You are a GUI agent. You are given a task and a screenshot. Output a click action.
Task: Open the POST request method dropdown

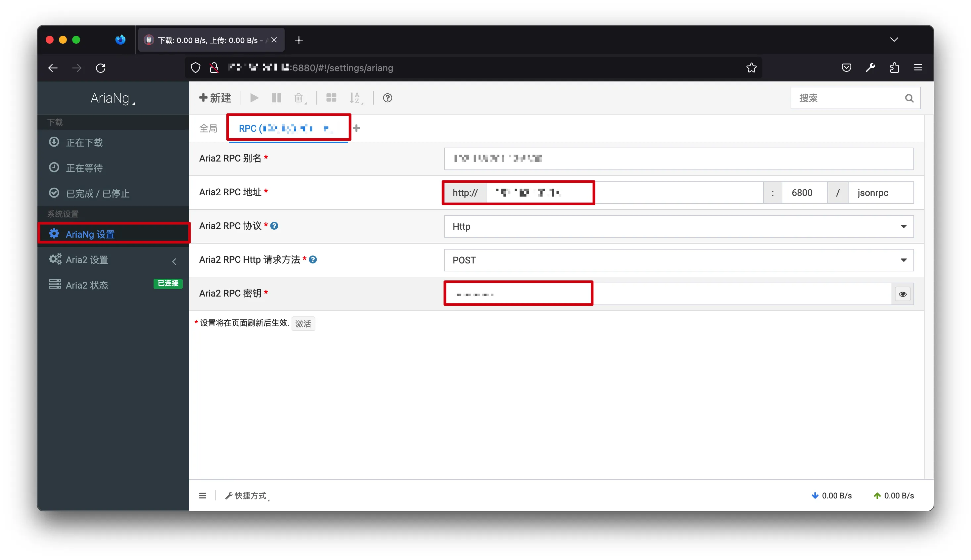678,260
